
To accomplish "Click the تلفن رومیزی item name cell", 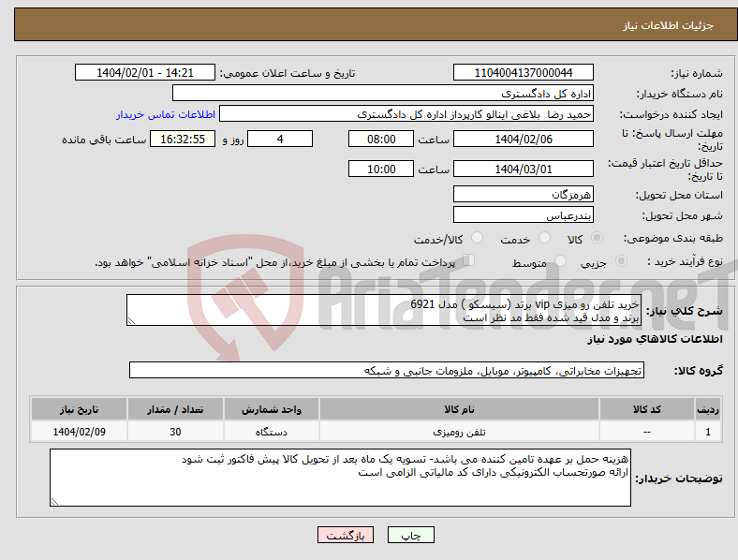I will pos(459,432).
